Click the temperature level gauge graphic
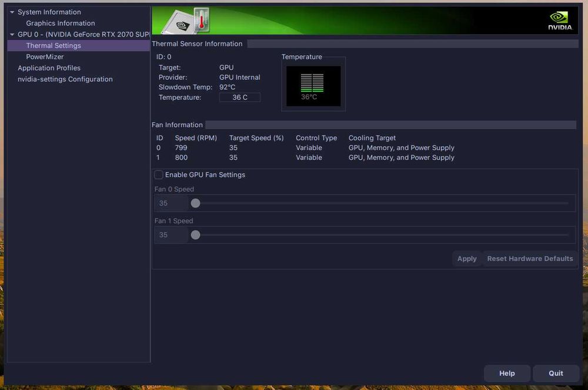This screenshot has width=588, height=390. click(x=313, y=86)
